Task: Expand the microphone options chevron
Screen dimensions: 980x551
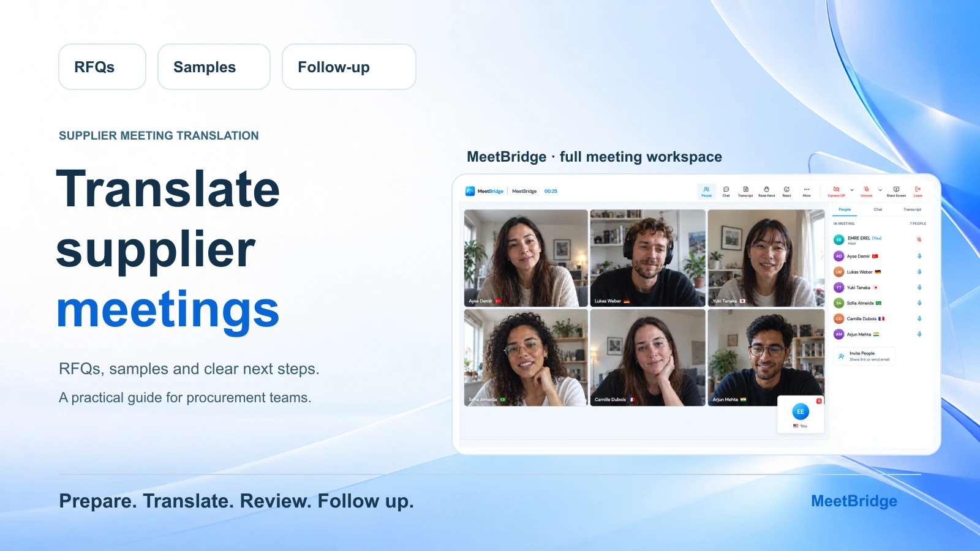Action: click(x=880, y=190)
